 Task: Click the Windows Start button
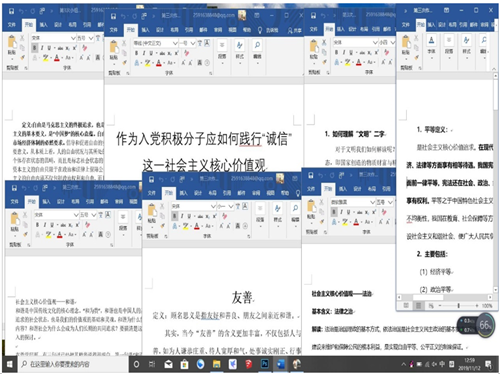(x=9, y=364)
